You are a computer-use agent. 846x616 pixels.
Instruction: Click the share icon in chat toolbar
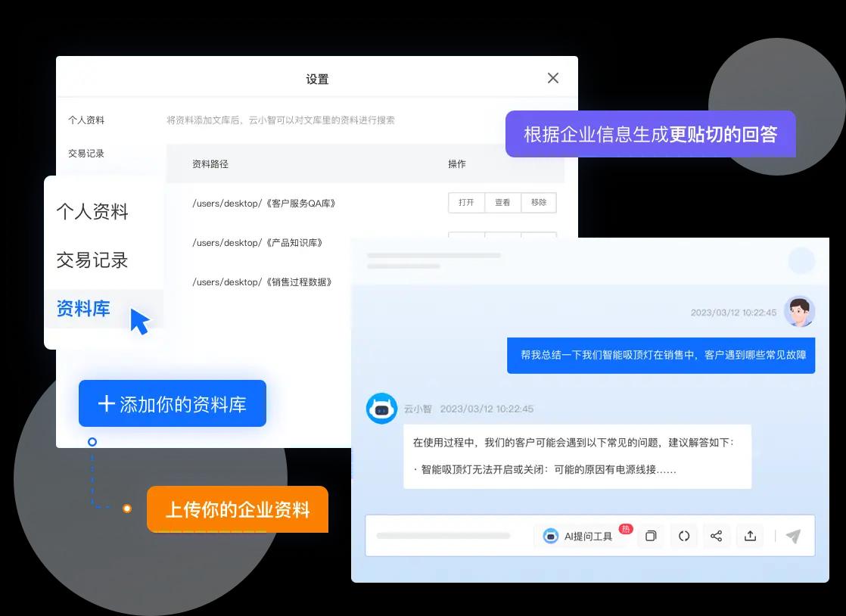pos(717,536)
